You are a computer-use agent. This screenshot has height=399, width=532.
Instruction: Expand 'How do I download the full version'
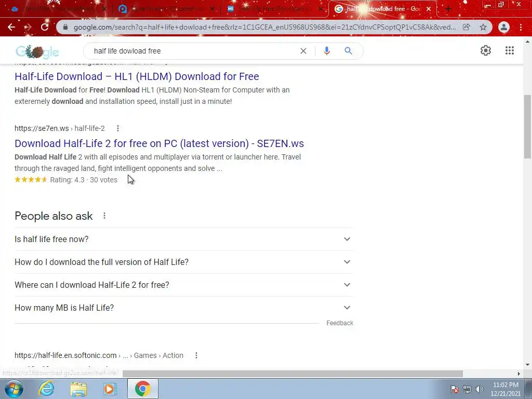point(184,262)
